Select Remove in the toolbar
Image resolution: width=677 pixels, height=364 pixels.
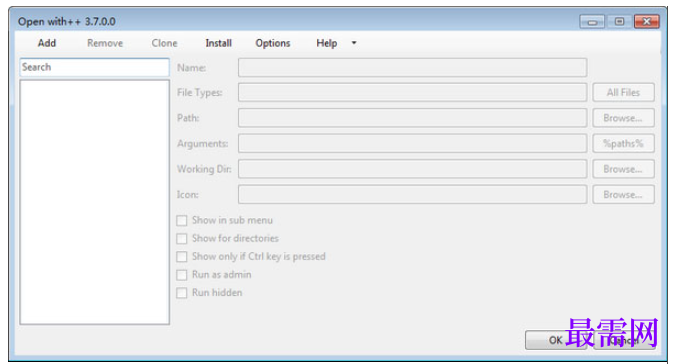click(105, 43)
